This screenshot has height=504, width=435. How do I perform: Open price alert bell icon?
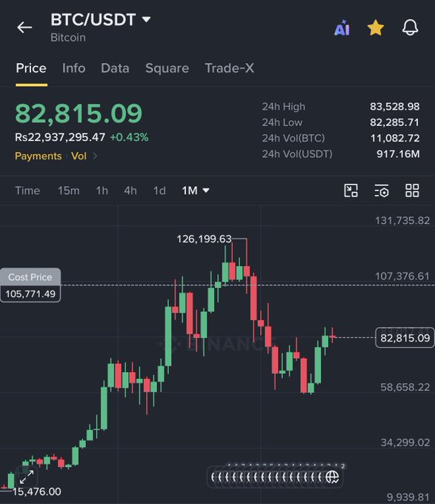[x=411, y=27]
